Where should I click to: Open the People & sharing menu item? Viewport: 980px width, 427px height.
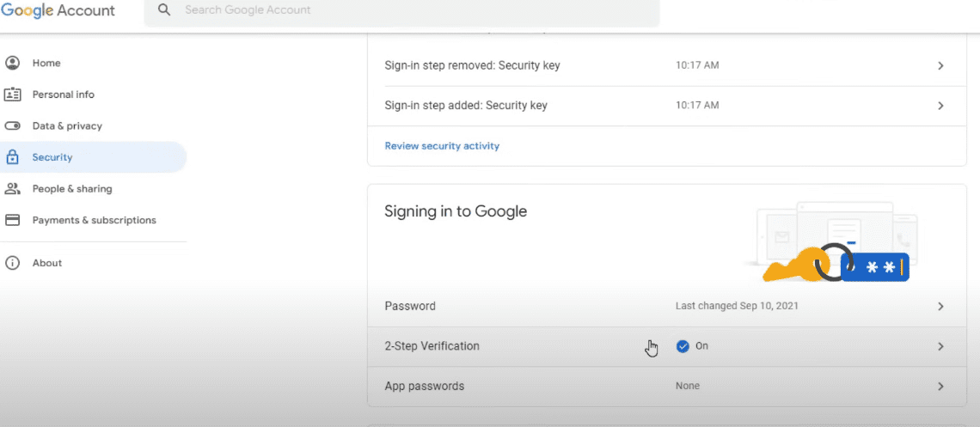[72, 189]
